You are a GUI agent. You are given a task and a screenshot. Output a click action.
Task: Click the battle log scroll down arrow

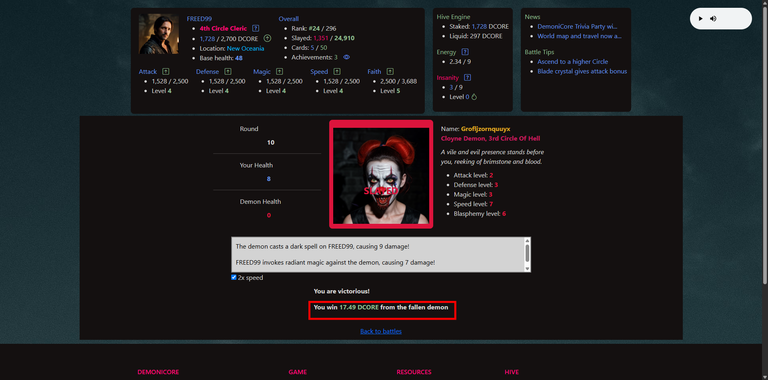[528, 269]
